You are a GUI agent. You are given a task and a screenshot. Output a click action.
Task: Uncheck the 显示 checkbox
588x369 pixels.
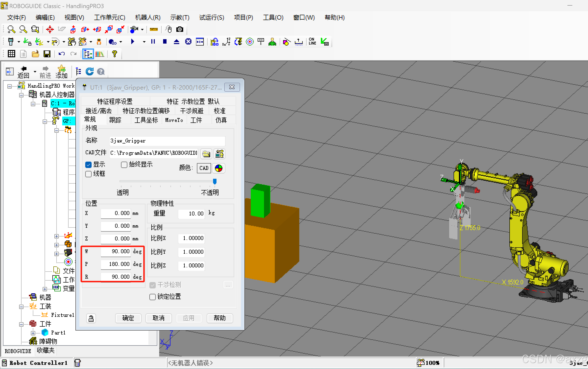[88, 165]
